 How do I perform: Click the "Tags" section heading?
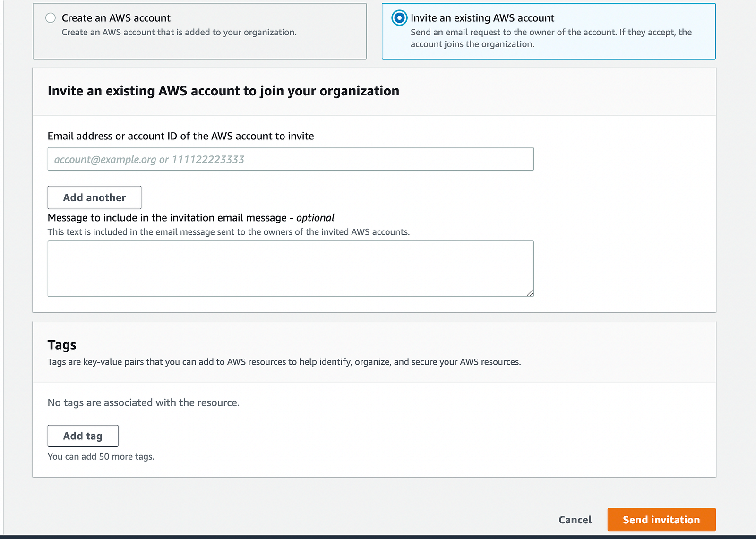tap(62, 345)
